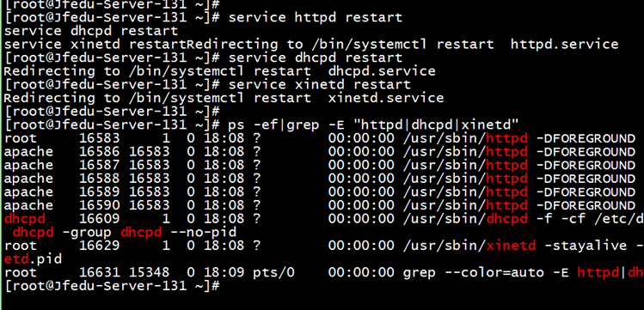Screen dimensions: 644x310
Task: Click the pts/0 terminal entry in grep row
Action: pyautogui.click(x=273, y=272)
